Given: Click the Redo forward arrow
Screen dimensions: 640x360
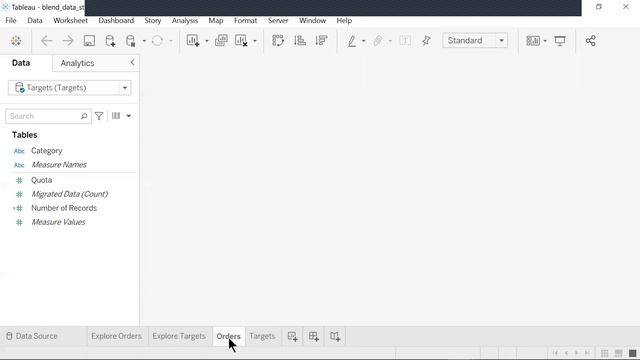Looking at the screenshot, I should [x=68, y=40].
